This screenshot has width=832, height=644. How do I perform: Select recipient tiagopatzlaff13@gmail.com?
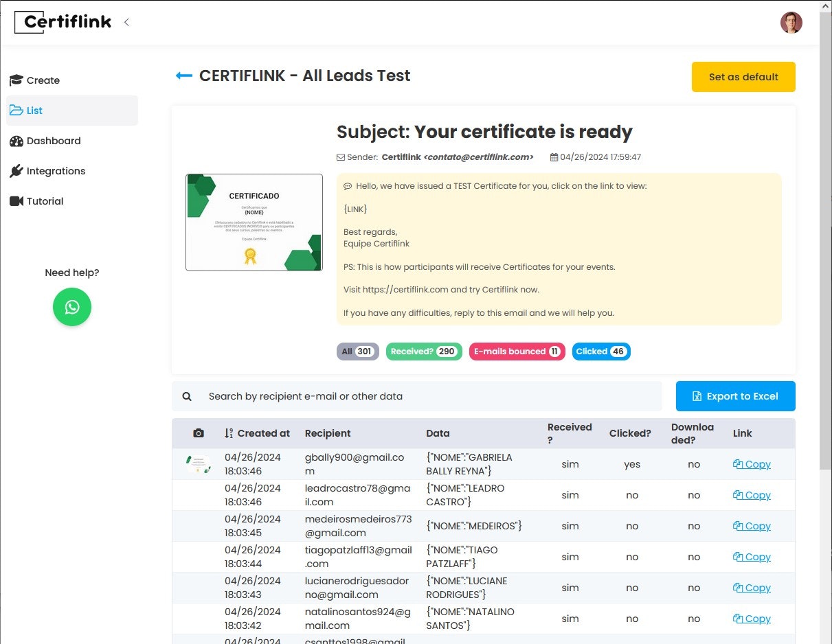[x=359, y=557]
